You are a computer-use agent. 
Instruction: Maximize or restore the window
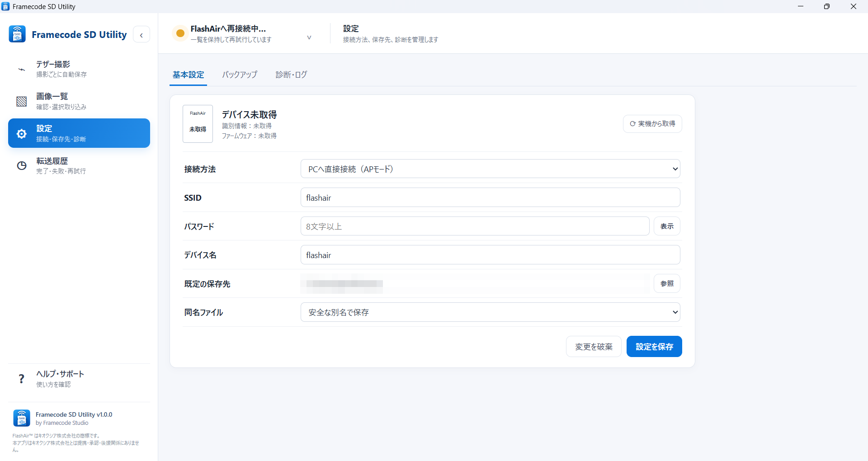coord(827,6)
